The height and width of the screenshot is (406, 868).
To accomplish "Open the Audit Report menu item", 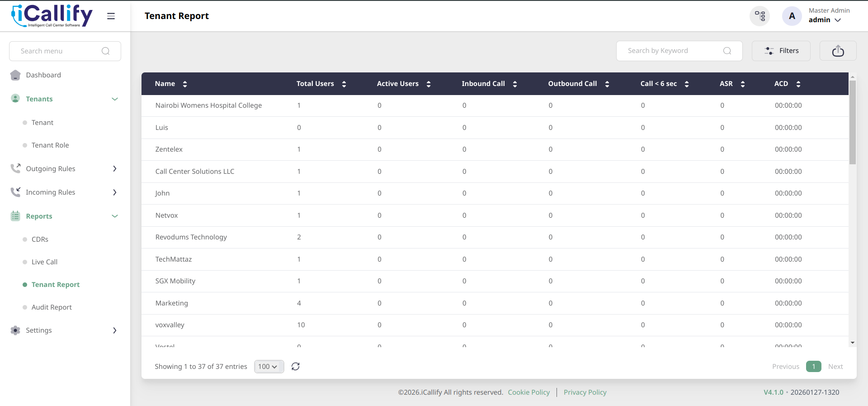I will [x=52, y=307].
